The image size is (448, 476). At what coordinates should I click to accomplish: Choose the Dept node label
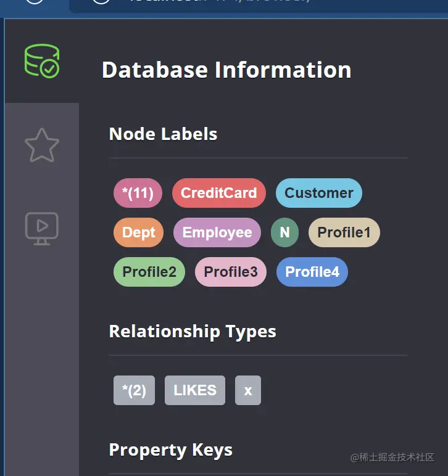click(x=139, y=232)
